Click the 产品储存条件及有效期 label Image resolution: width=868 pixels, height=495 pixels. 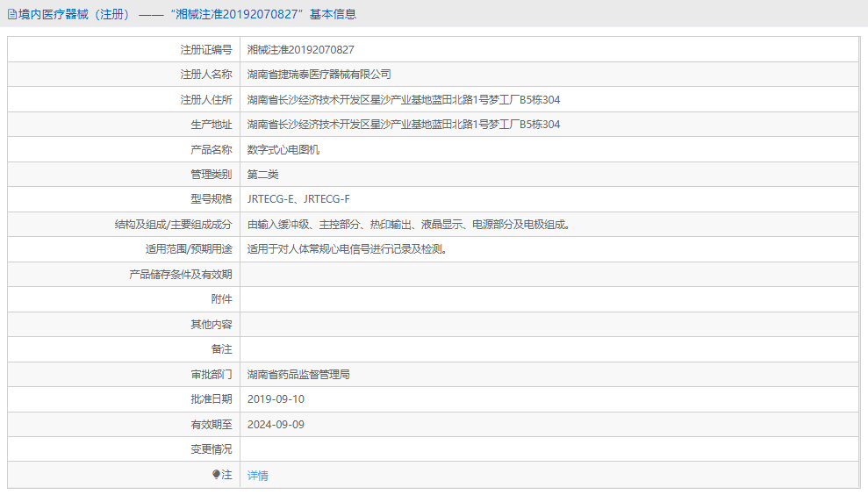click(181, 274)
